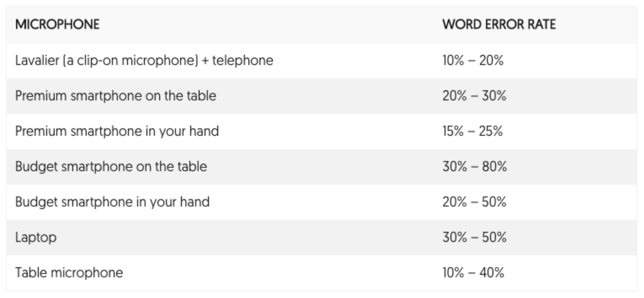
Task: Click the MICROPHONE column header
Action: coord(57,24)
